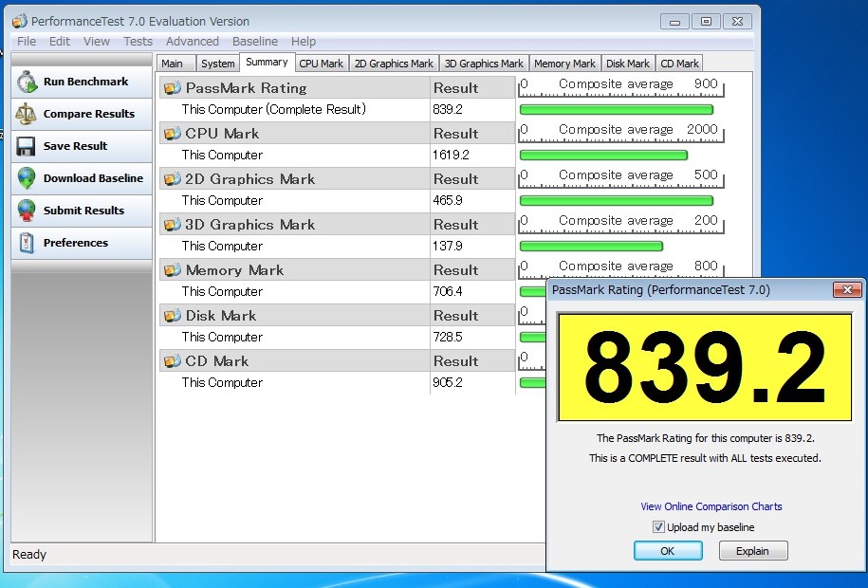Click the Disk Mark section header label

[221, 315]
